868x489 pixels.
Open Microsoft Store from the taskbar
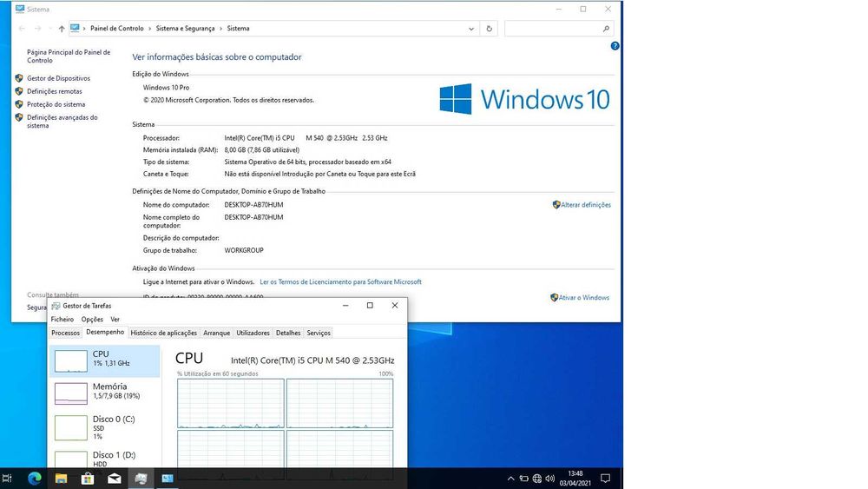point(88,479)
